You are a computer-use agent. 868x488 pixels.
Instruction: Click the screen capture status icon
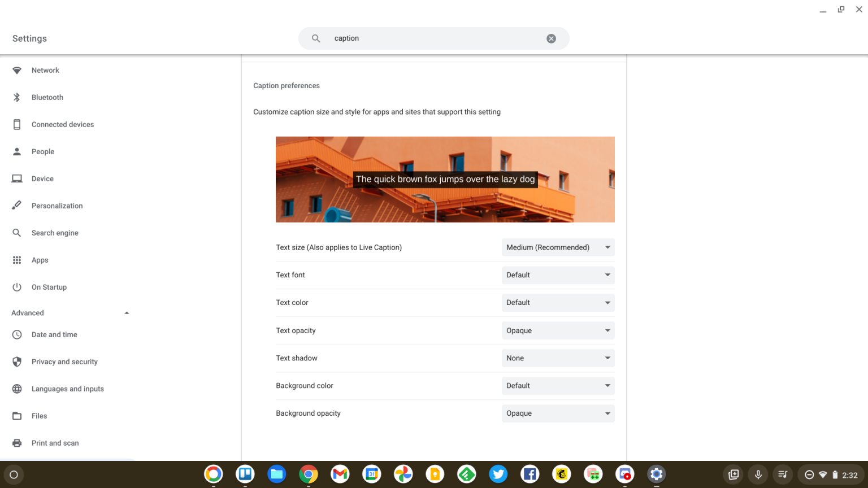[733, 474]
